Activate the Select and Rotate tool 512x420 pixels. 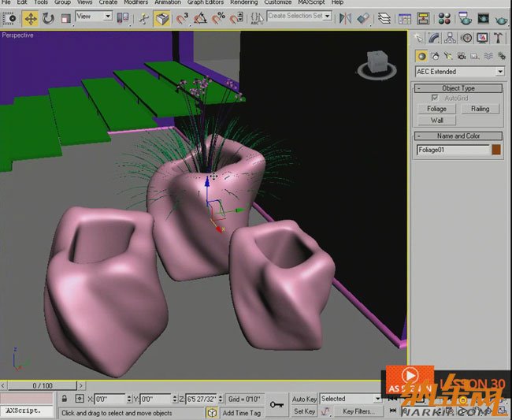pyautogui.click(x=48, y=18)
